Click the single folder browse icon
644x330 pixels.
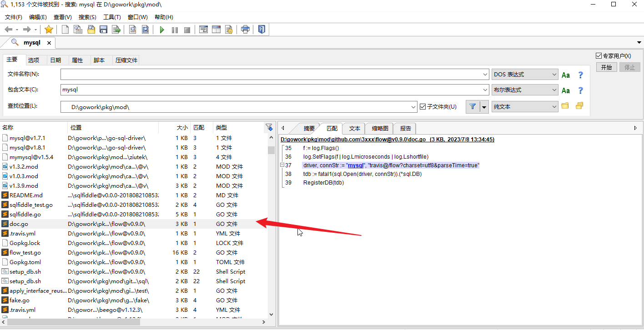(x=565, y=106)
